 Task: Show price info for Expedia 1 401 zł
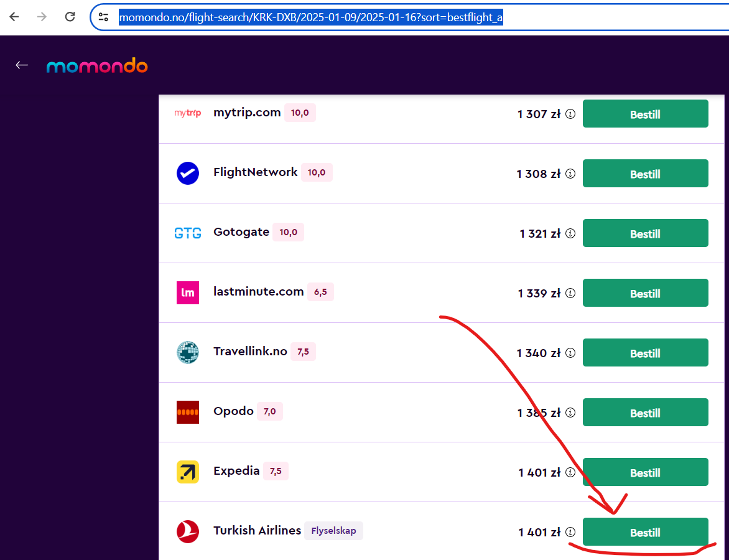[x=570, y=472]
